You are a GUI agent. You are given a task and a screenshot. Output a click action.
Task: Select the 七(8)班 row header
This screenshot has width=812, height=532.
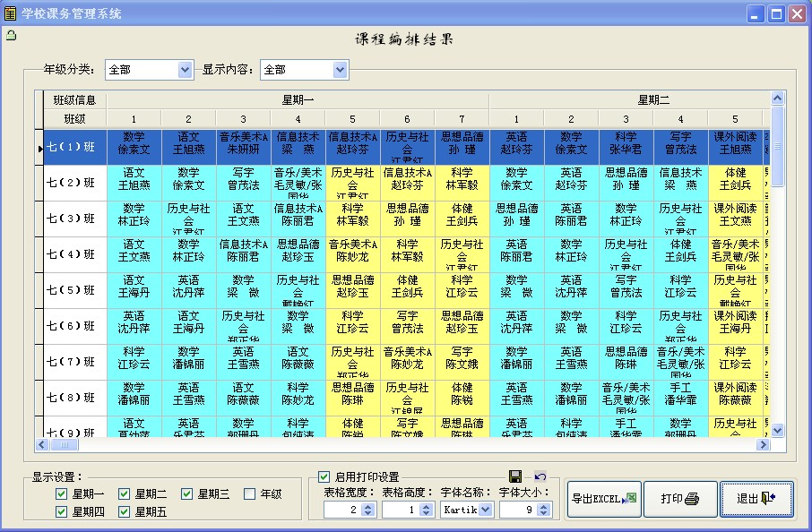pyautogui.click(x=74, y=397)
